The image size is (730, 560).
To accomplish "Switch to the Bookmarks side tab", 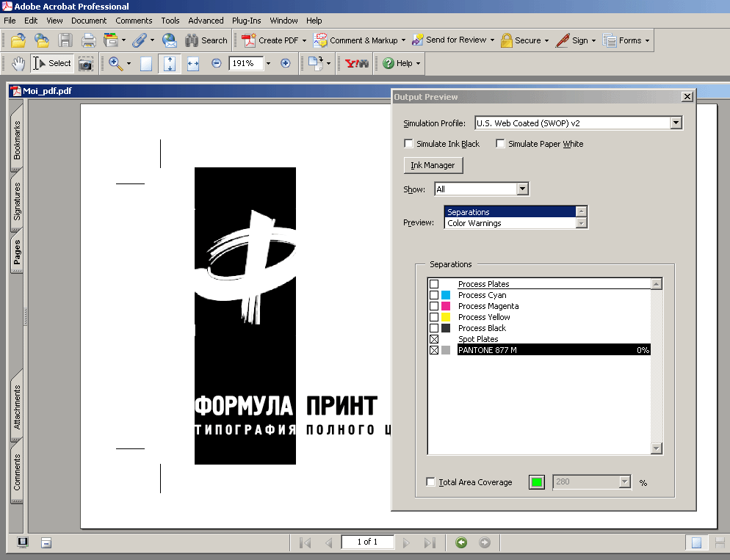I will [x=17, y=140].
